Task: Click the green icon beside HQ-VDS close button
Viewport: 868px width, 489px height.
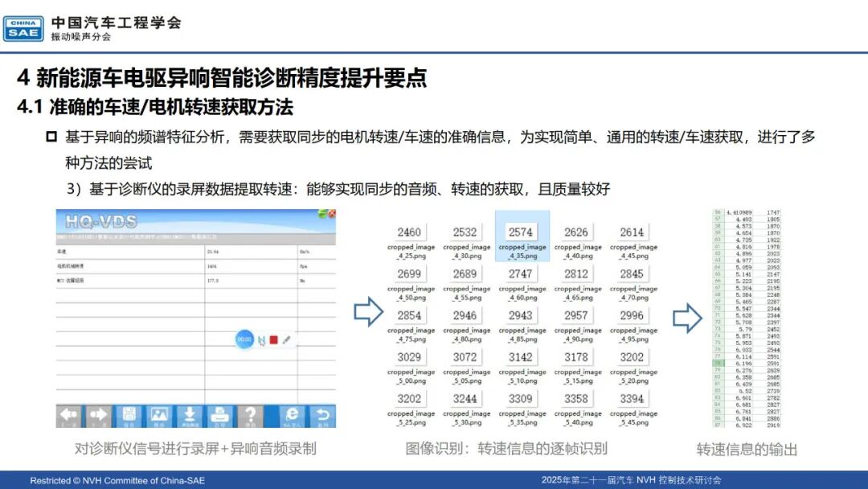Action: [x=322, y=213]
